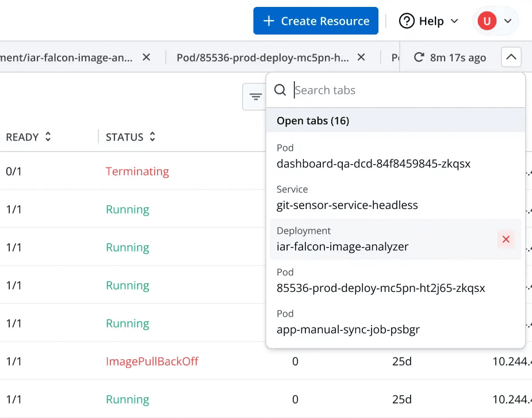Viewport: 532px width, 418px height.
Task: Remove iar-falcon-image-analyzer tab via red X
Action: tap(506, 240)
